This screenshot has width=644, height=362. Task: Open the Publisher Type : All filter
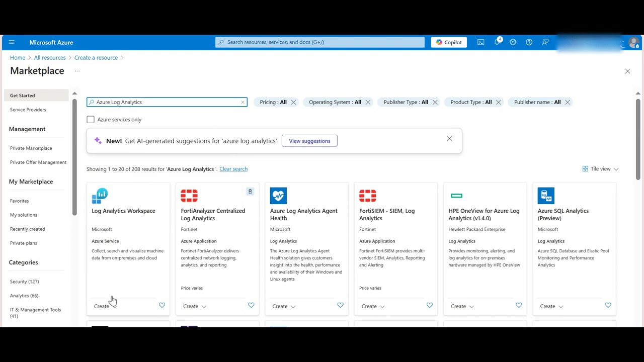click(x=406, y=102)
